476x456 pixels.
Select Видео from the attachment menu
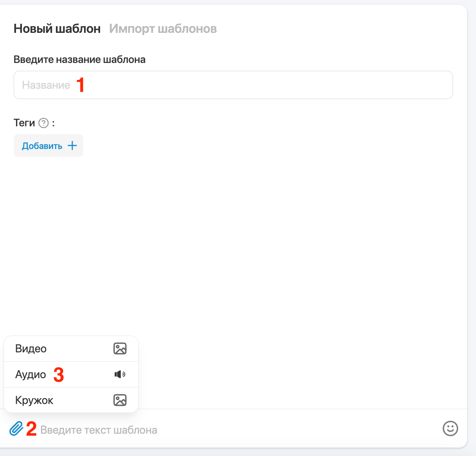(x=71, y=348)
